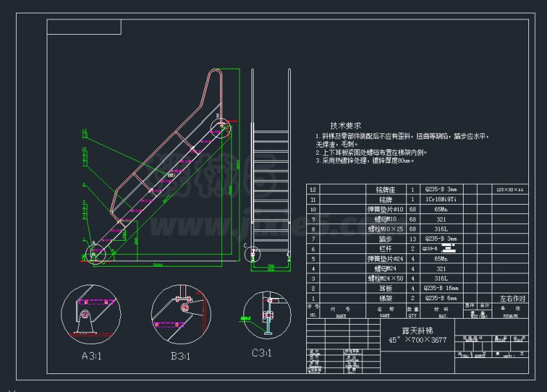The image size is (547, 392).
Task: Select detail view B circle drawing
Action: coord(181,314)
